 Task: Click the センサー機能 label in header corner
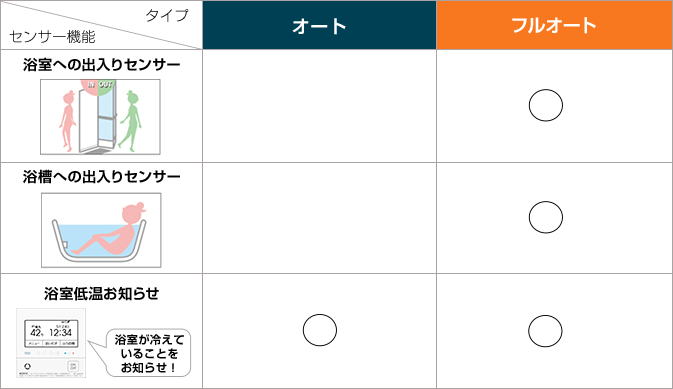coord(52,37)
